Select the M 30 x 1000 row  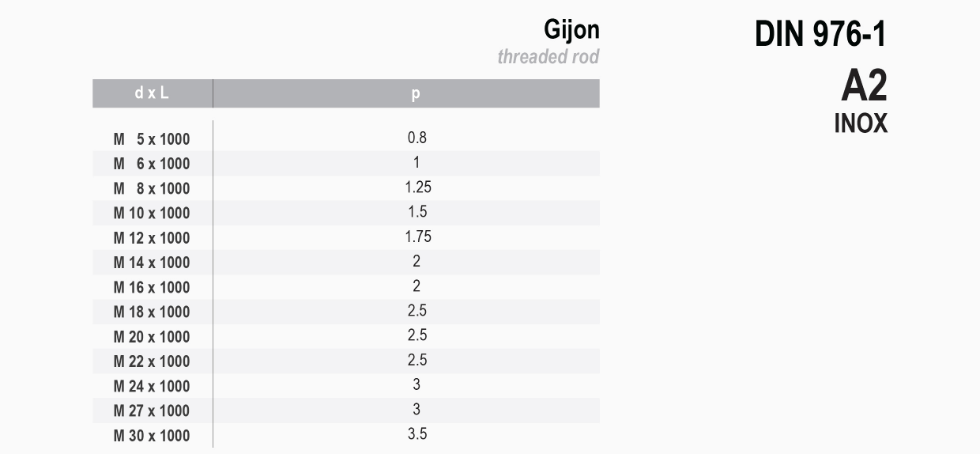pyautogui.click(x=346, y=435)
